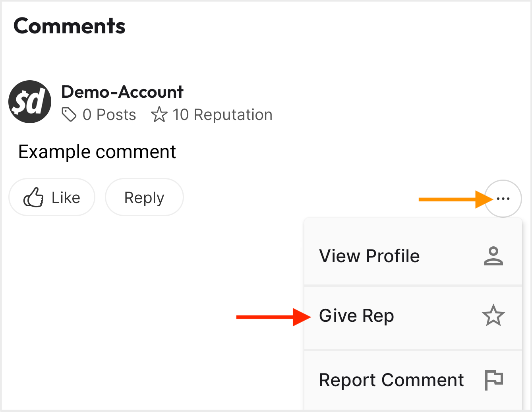Open the Demo-Account username link

pos(122,92)
